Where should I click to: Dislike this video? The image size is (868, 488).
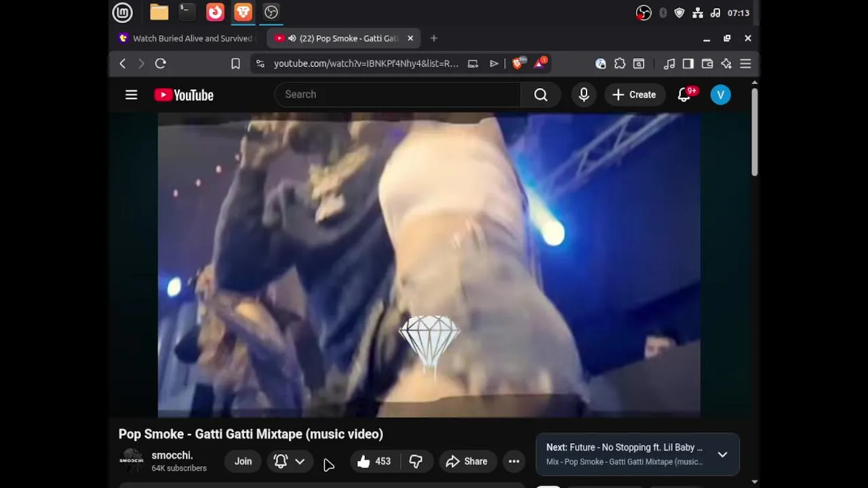[x=416, y=462]
